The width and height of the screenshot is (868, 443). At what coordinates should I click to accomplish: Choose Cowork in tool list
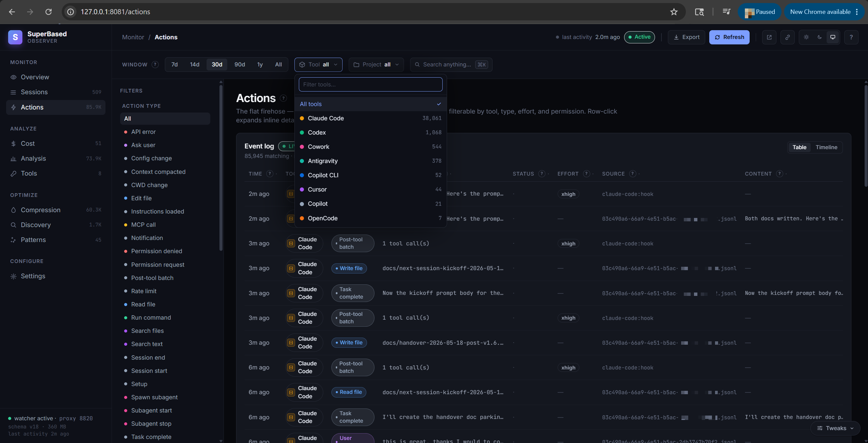(371, 147)
